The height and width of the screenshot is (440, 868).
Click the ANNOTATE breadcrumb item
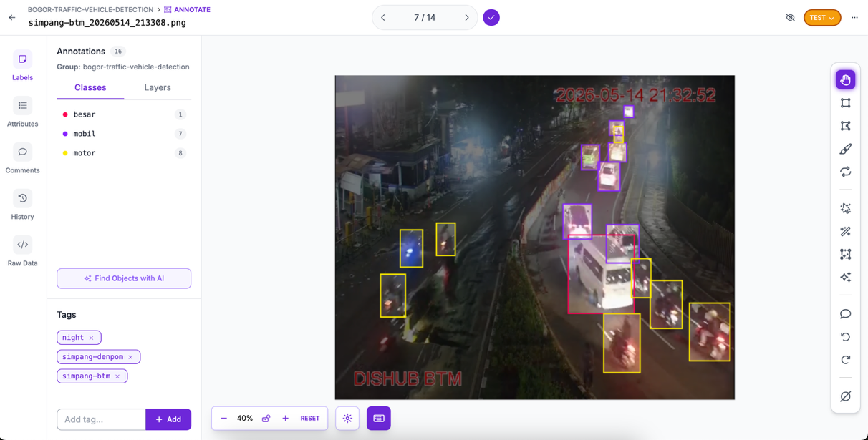pyautogui.click(x=187, y=10)
